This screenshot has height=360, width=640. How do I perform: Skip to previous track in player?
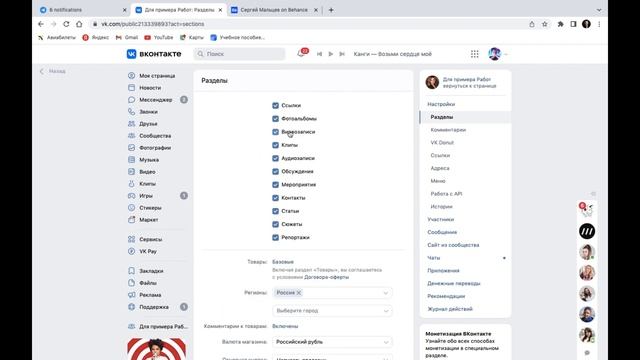319,54
